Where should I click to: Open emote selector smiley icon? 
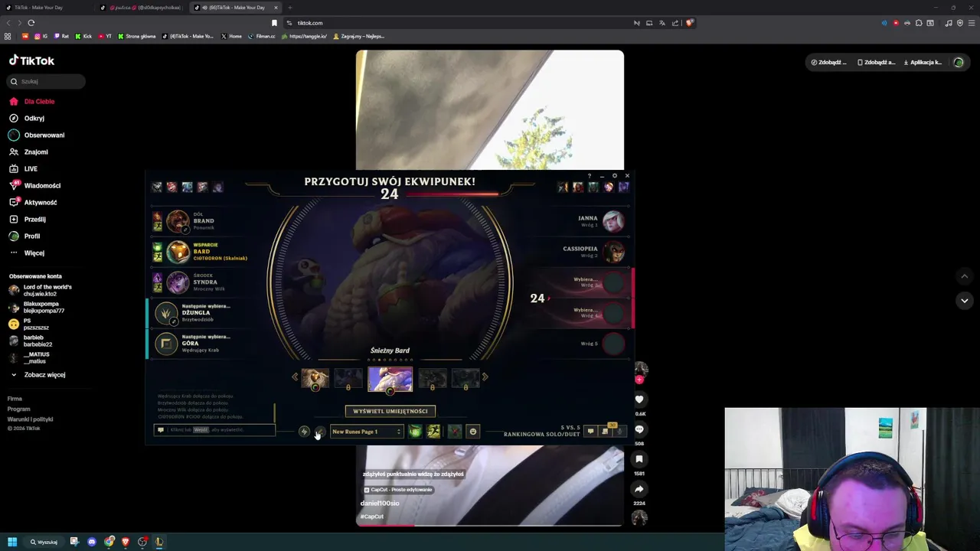click(473, 432)
